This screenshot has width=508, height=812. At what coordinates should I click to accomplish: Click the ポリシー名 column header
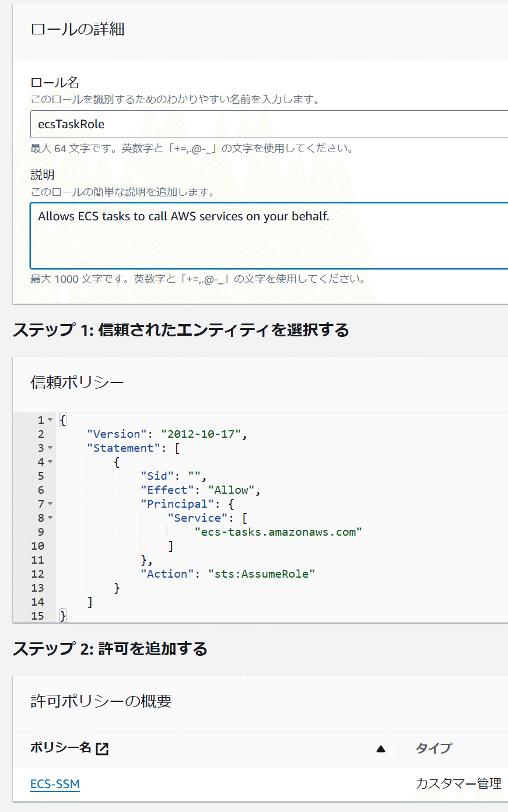61,748
